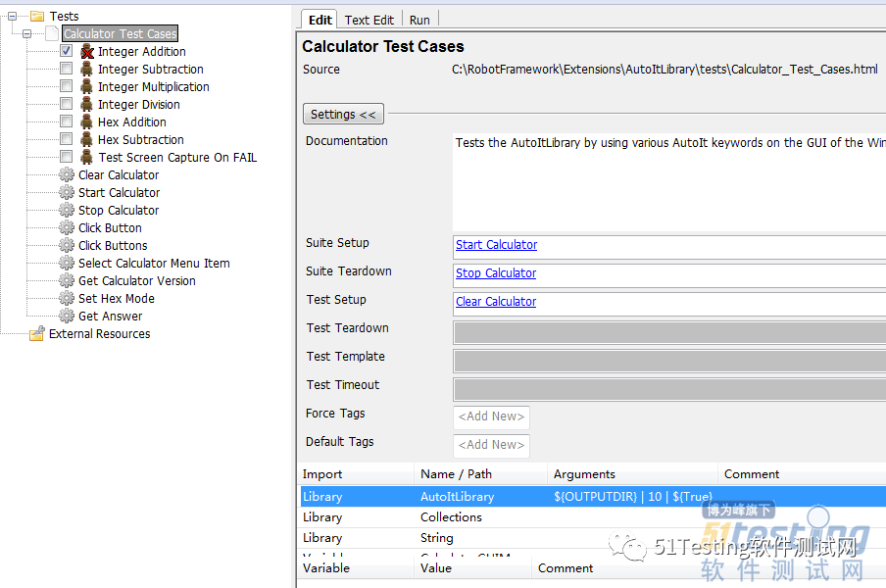Viewport: 886px width, 588px height.
Task: Select the AutoItLibrary import row
Action: 457,497
